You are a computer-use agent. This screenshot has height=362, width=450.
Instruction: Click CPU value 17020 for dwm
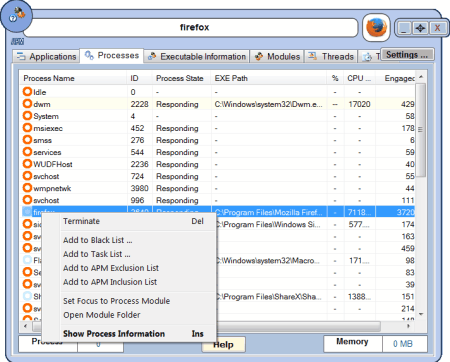coord(359,104)
